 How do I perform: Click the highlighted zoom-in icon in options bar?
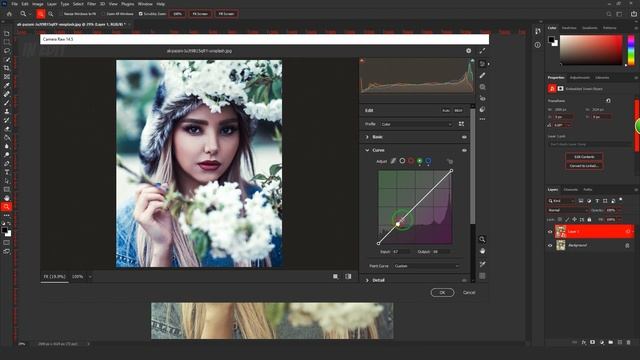40,14
